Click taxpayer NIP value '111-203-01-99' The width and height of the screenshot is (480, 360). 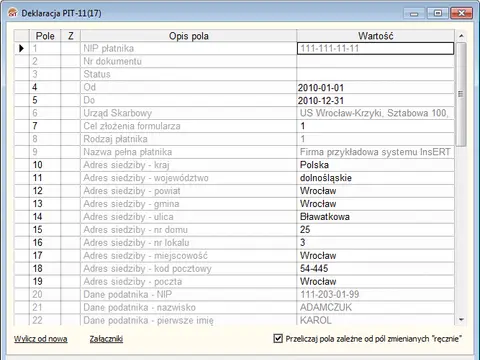coord(375,294)
